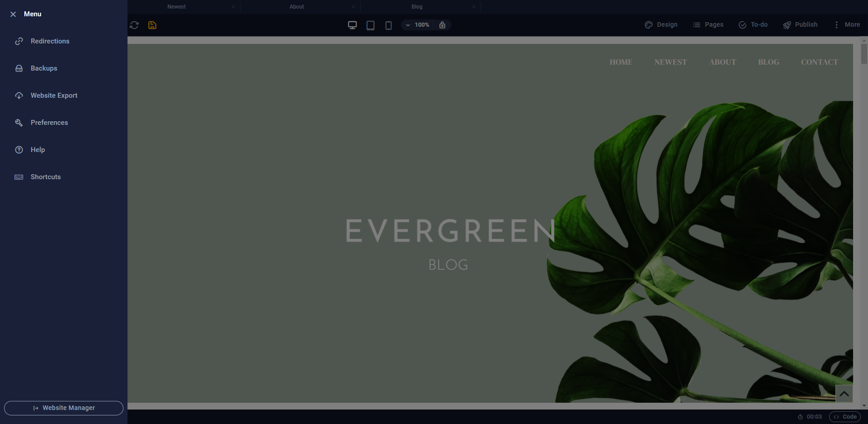Open the Backups menu entry
Viewport: 868px width, 424px height.
pyautogui.click(x=44, y=68)
